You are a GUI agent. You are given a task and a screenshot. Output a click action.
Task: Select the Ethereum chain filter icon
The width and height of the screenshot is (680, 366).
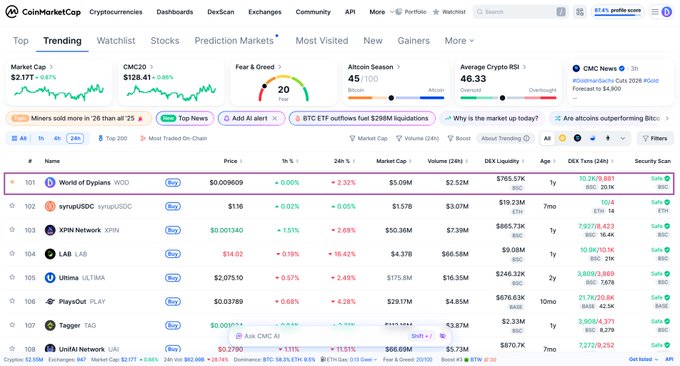click(x=608, y=138)
